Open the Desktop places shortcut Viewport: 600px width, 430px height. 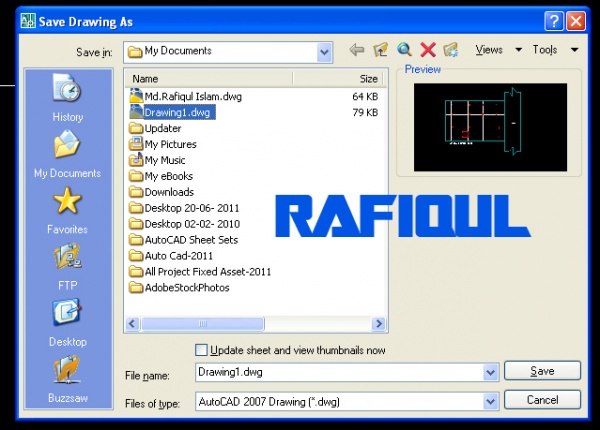(67, 322)
